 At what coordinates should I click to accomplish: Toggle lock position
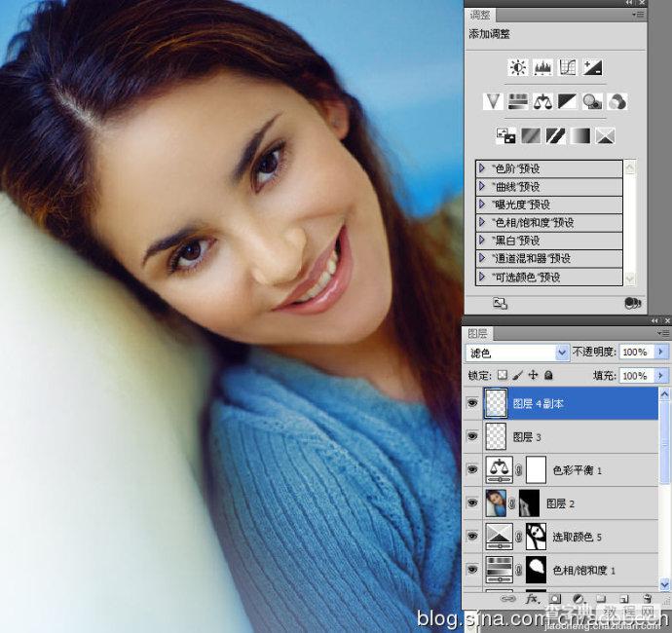pos(533,376)
